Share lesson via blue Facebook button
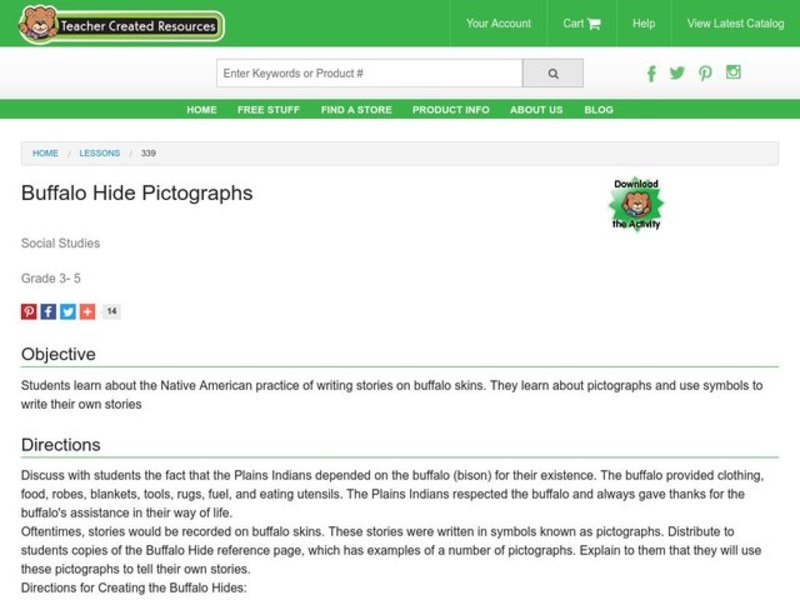 (x=48, y=311)
